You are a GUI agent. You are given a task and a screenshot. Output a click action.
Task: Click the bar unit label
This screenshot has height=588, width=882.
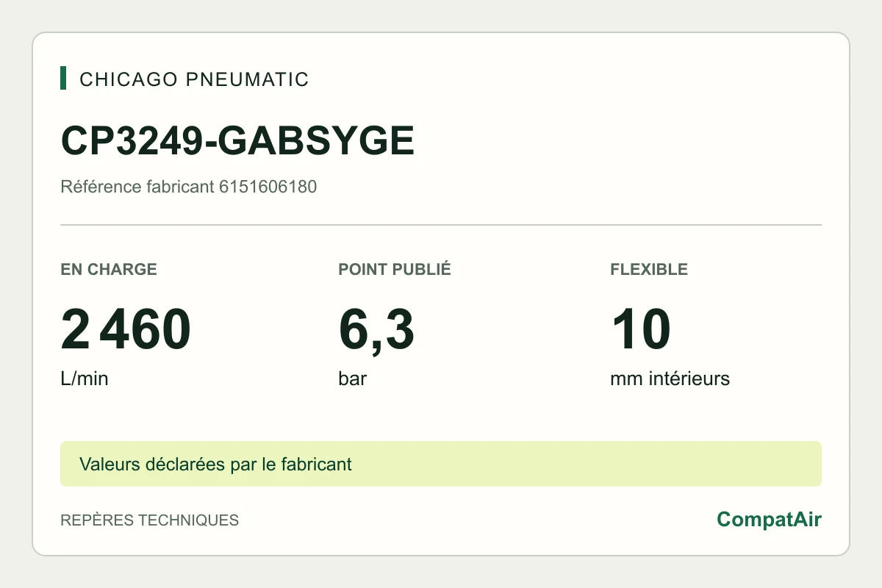(353, 379)
